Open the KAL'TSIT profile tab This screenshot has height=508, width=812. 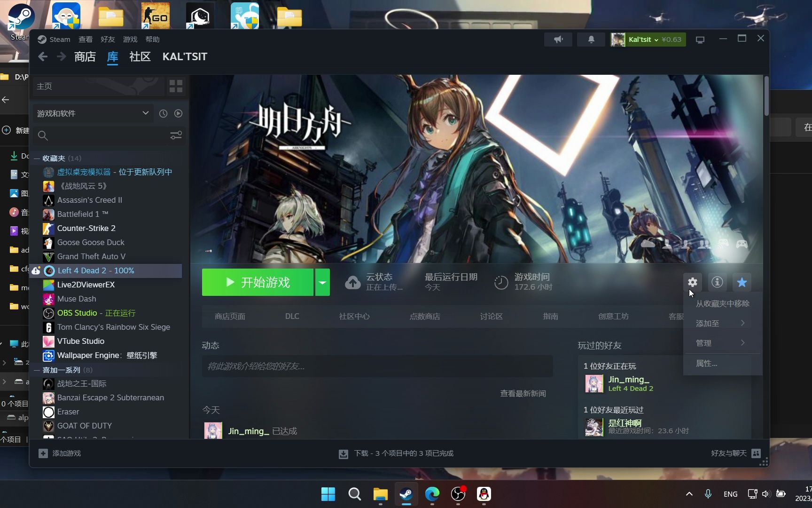click(x=185, y=57)
